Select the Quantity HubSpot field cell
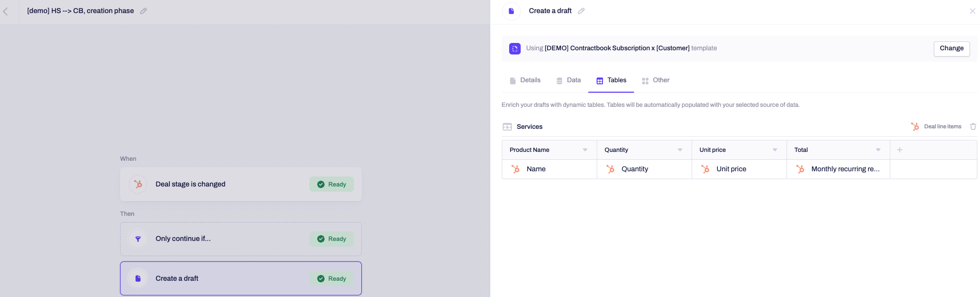This screenshot has width=980, height=297. pyautogui.click(x=644, y=169)
